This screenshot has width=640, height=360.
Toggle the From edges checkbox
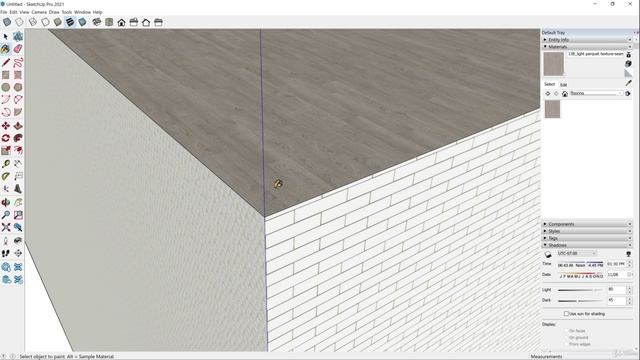tap(566, 344)
